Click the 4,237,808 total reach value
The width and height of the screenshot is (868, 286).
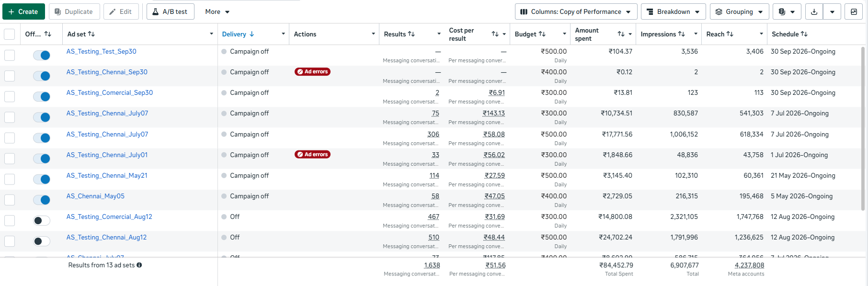coord(749,265)
